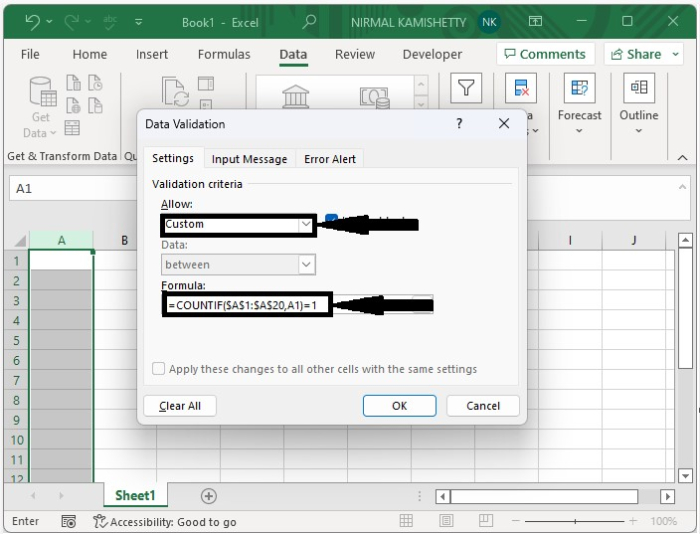Click the macro recording status icon
This screenshot has width=700, height=534.
(69, 521)
